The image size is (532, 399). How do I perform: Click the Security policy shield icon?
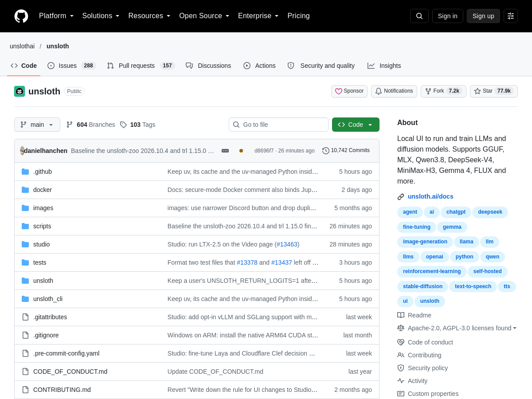point(401,368)
